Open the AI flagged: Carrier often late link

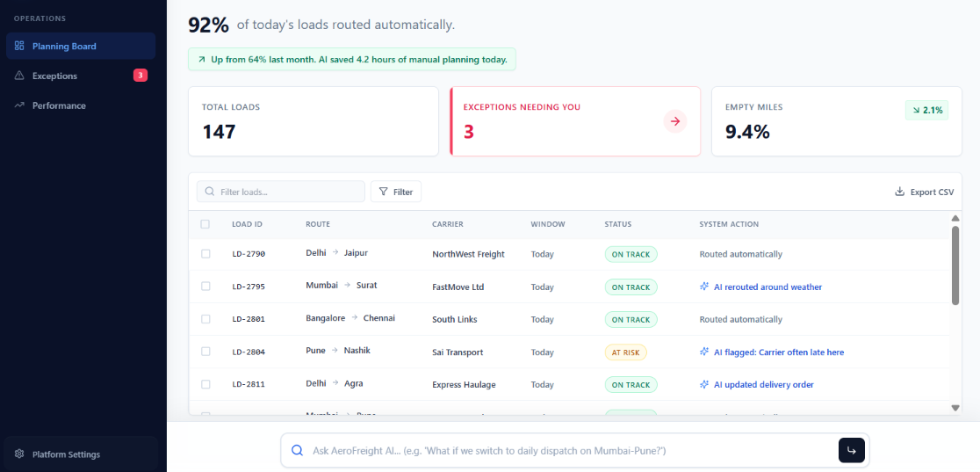779,352
